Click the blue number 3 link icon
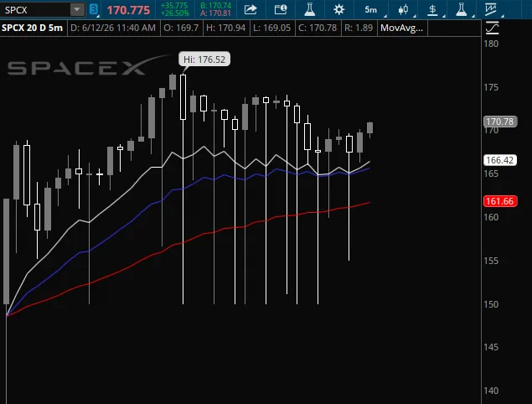Image resolution: width=532 pixels, height=404 pixels. coord(93,10)
